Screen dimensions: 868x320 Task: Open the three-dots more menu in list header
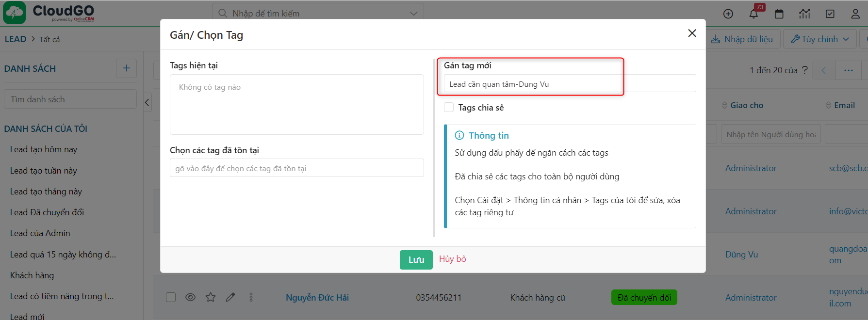(848, 70)
